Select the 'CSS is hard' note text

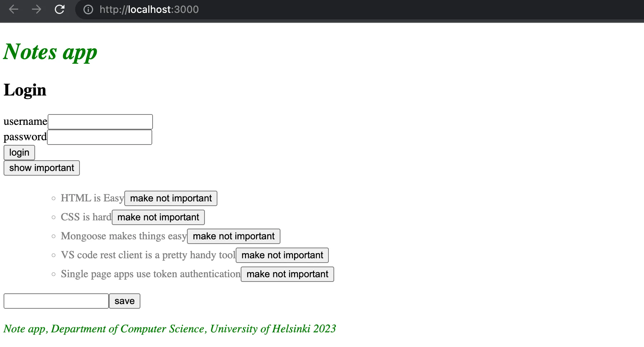coord(86,217)
